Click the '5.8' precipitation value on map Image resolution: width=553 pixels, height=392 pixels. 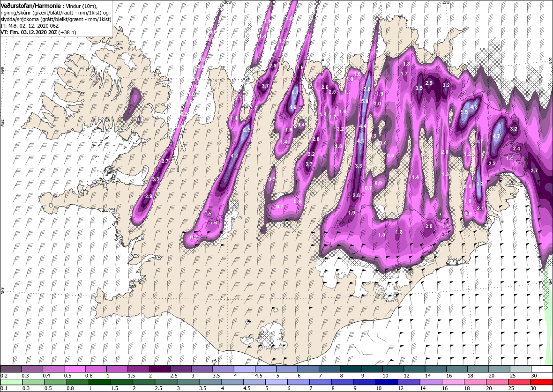coord(365,101)
